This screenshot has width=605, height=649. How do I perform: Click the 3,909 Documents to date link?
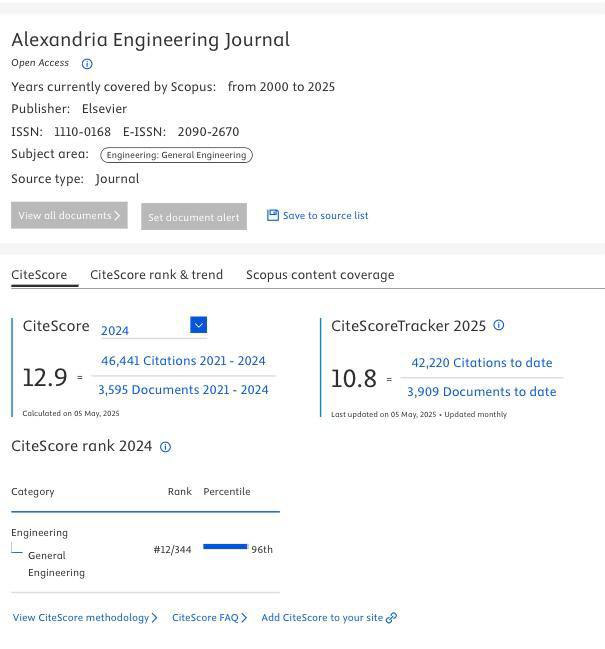coord(481,392)
